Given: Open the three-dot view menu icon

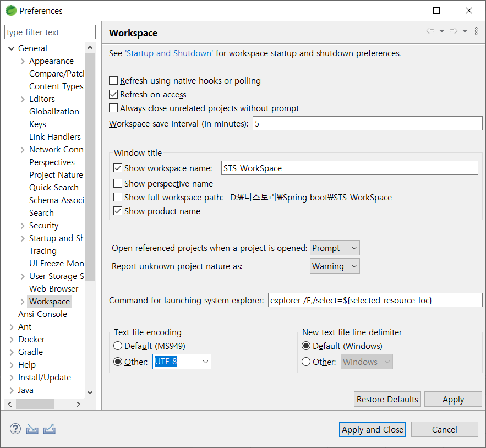Looking at the screenshot, I should click(476, 31).
